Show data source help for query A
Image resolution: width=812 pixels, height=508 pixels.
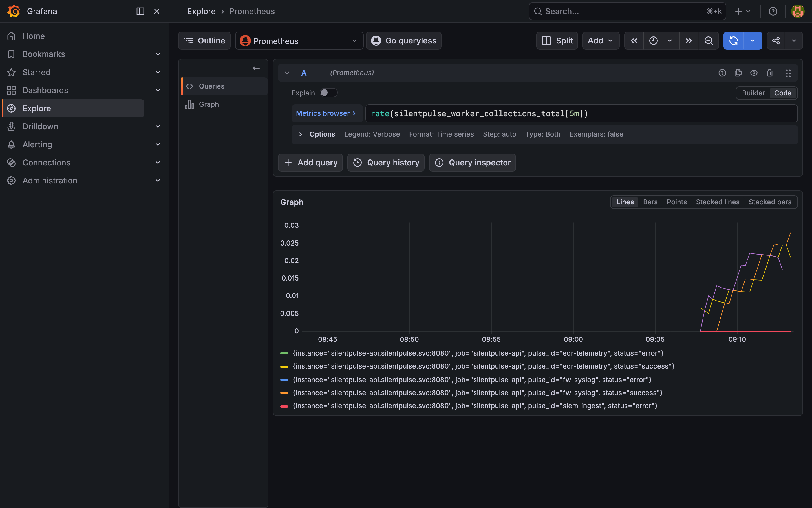point(722,73)
